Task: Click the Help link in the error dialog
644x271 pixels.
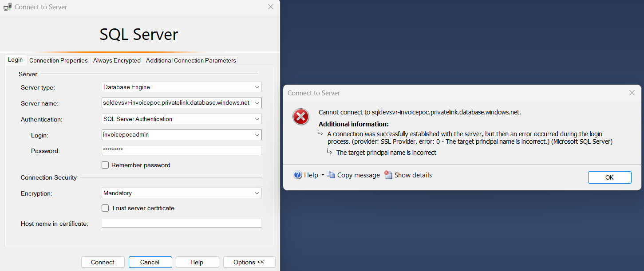Action: (x=311, y=175)
